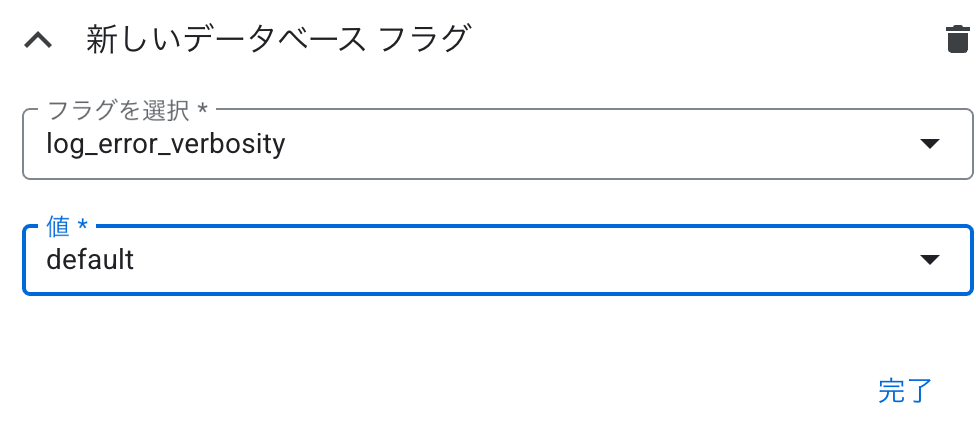Select the default value field
The height and width of the screenshot is (432, 976).
point(497,260)
